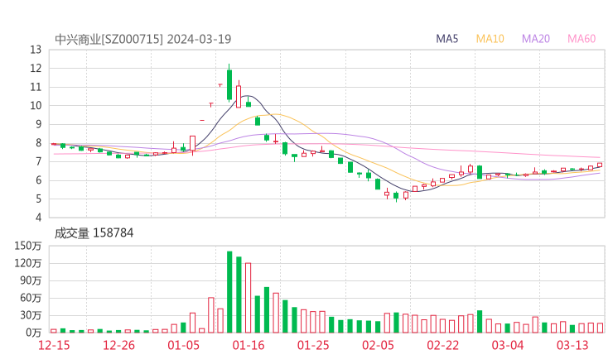The image size is (613, 364).
Task: Click the 成交量 158784 volume label
Action: 94,233
